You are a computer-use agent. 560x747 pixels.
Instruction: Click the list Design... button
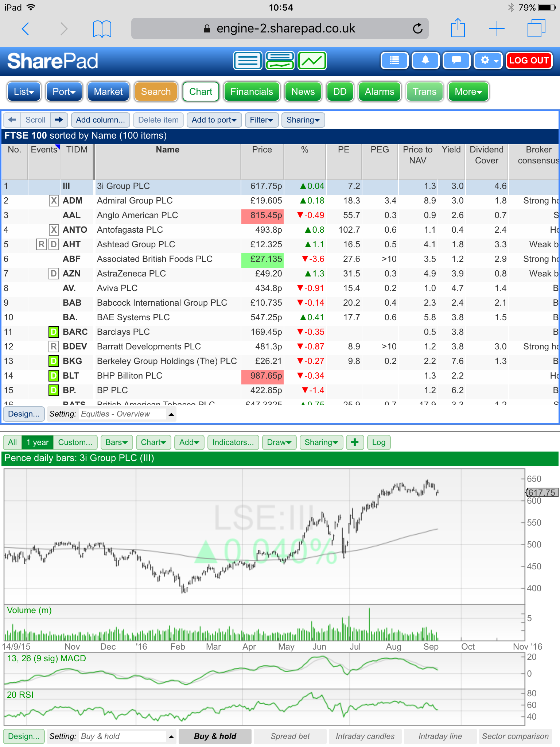24,414
